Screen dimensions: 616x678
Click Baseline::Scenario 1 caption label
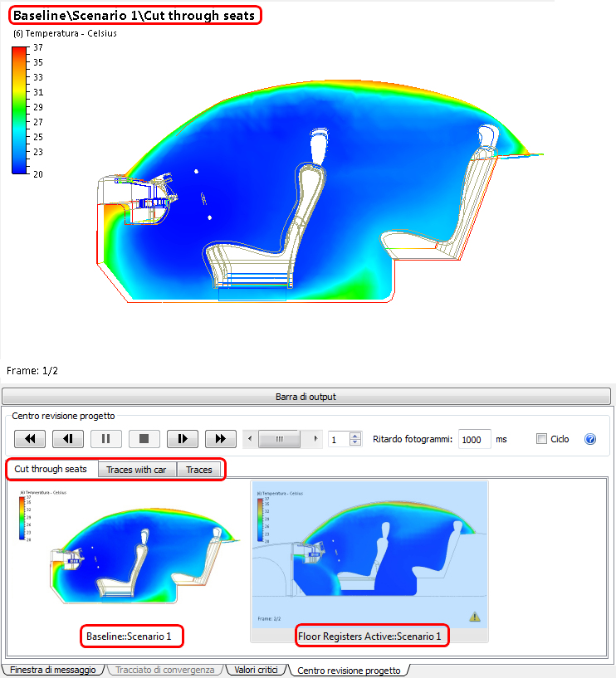pyautogui.click(x=129, y=637)
